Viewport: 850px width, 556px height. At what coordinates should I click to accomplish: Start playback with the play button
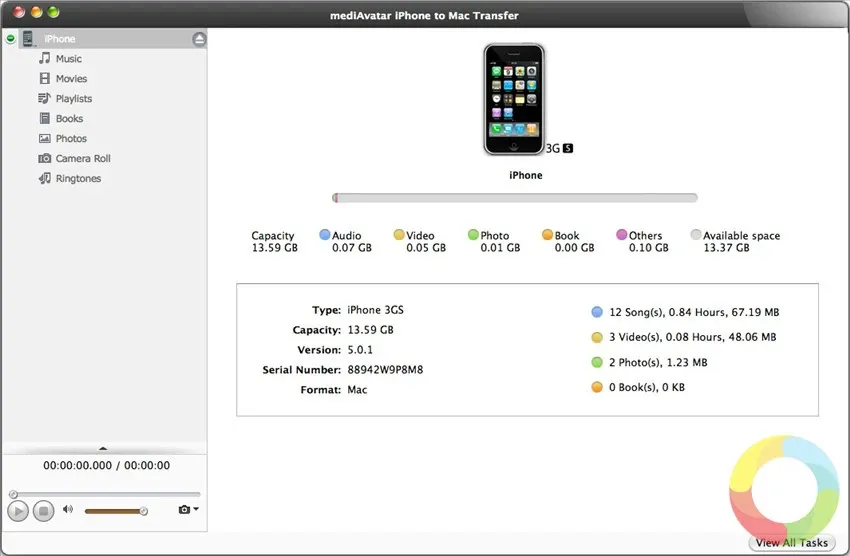click(17, 511)
